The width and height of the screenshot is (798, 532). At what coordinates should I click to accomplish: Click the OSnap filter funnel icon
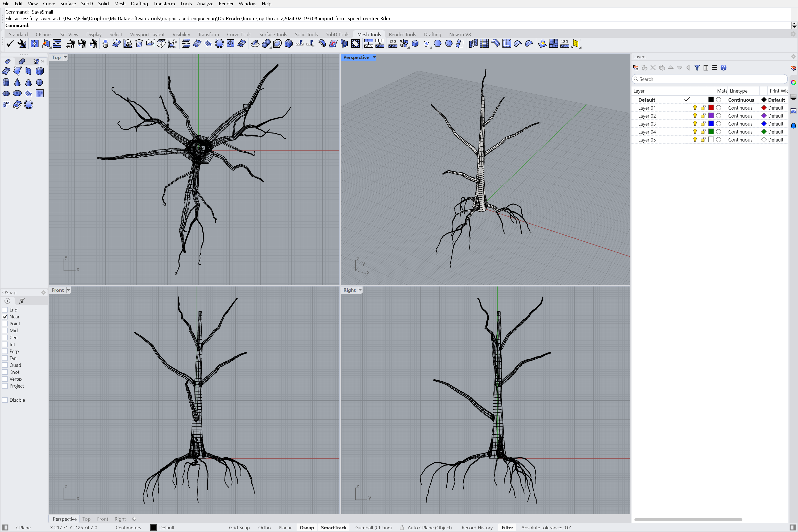click(x=22, y=301)
